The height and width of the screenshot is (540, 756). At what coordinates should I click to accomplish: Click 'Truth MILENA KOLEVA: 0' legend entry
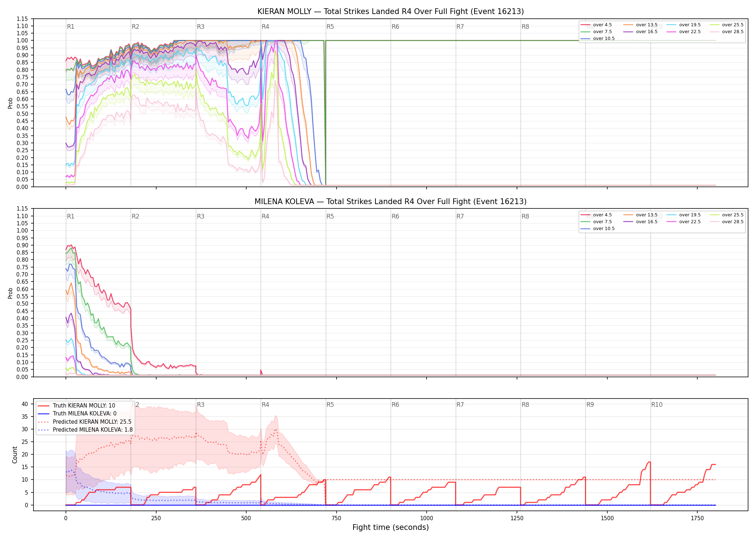click(x=77, y=414)
